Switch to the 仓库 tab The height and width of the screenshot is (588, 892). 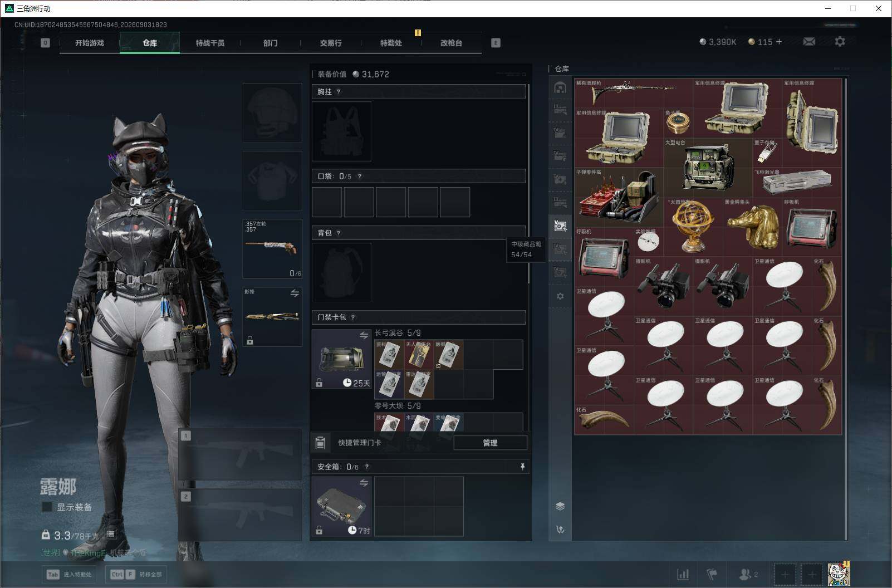click(150, 43)
